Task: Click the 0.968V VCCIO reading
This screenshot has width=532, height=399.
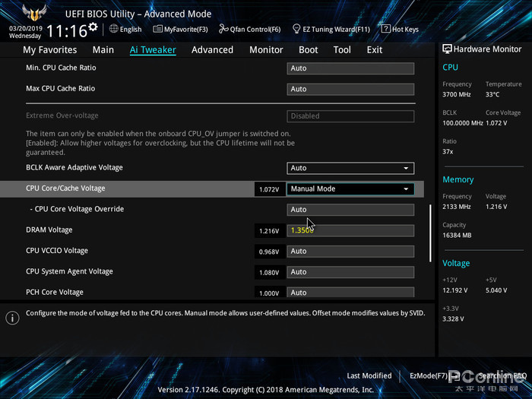Action: pyautogui.click(x=269, y=252)
